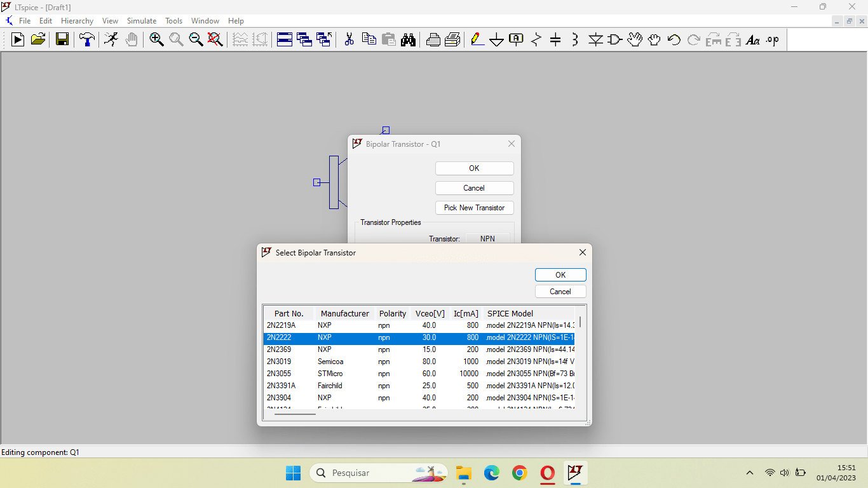
Task: Select the 2N3055 STMicro row
Action: [x=419, y=374]
